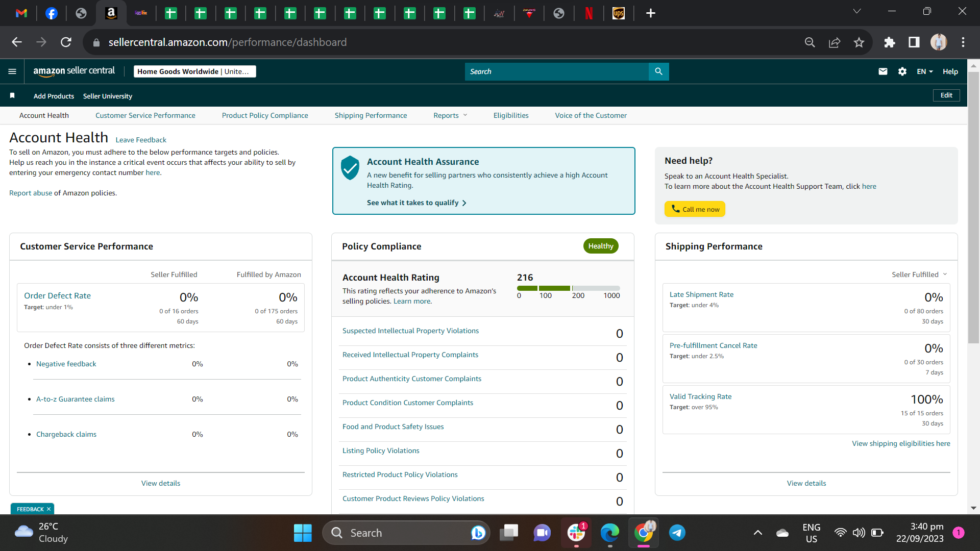The width and height of the screenshot is (980, 551).
Task: Click View shipping eligibilities here
Action: click(x=901, y=443)
